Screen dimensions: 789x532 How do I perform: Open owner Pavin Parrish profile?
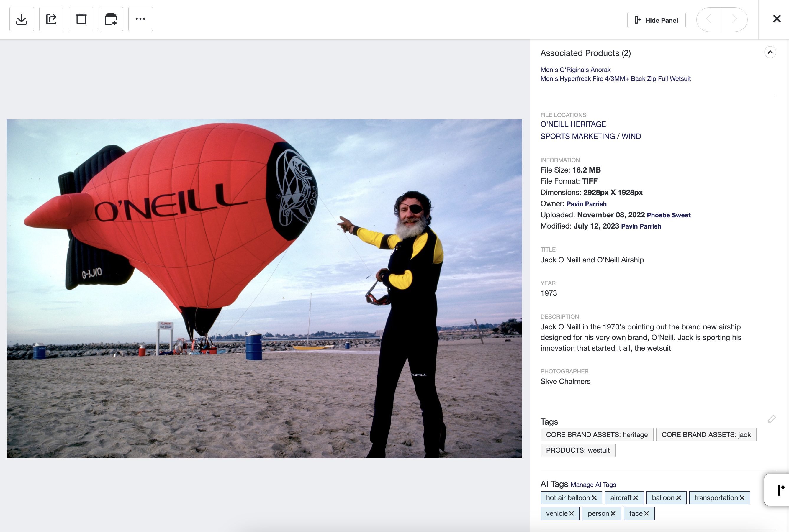(x=586, y=204)
